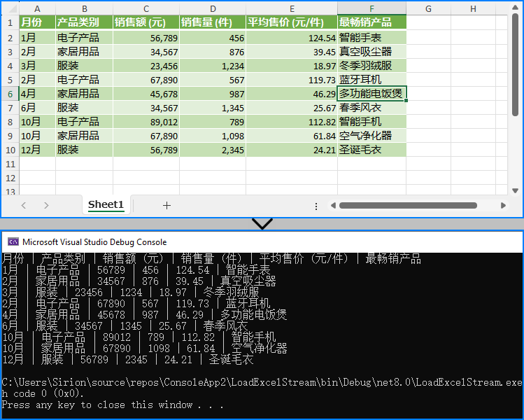Select cell containing 蓝牙耳机
Viewport: 524px width, 420px height.
pyautogui.click(x=372, y=80)
